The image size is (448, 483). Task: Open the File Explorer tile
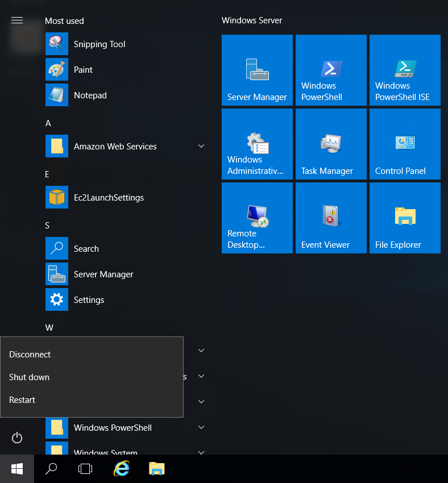point(405,218)
